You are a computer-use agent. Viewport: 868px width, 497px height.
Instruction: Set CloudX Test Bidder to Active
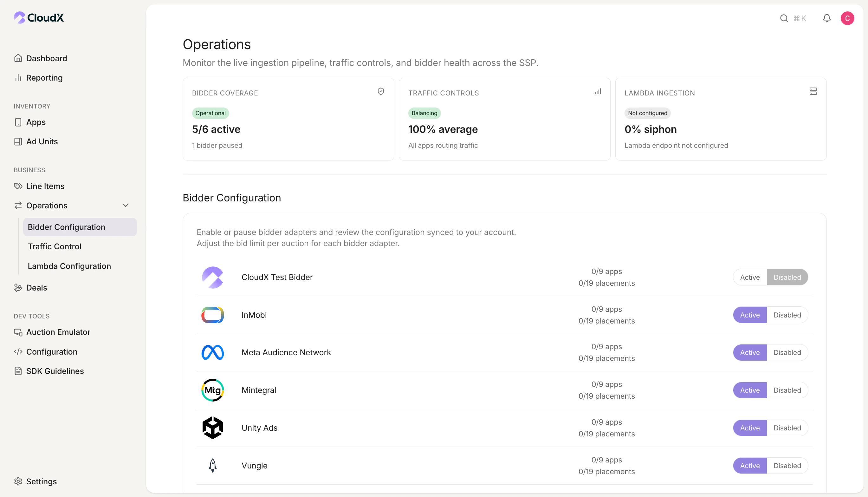tap(750, 277)
